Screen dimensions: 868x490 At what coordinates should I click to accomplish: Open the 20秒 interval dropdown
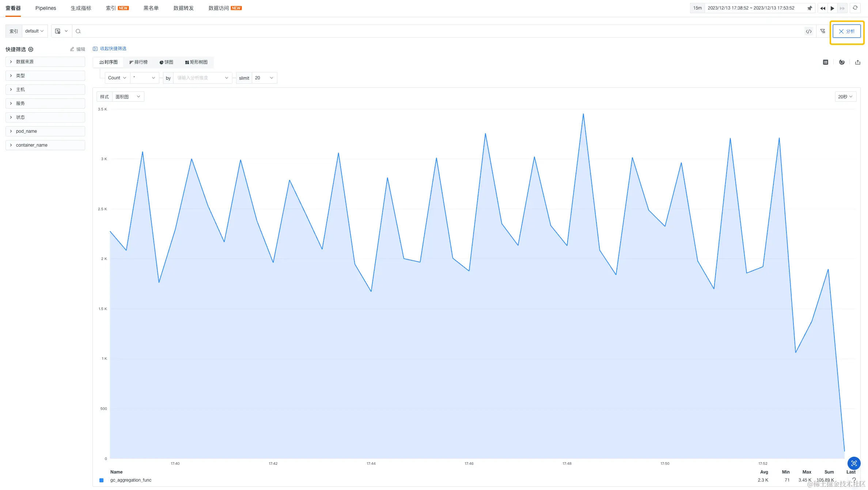(845, 97)
